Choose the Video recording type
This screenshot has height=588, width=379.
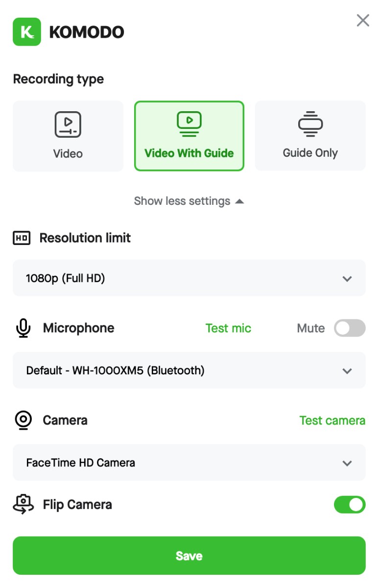(68, 136)
